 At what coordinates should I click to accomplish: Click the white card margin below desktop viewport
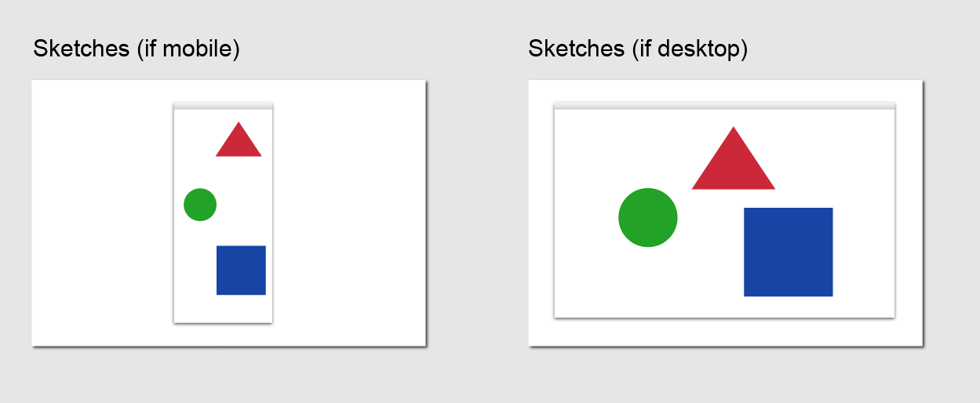[724, 332]
